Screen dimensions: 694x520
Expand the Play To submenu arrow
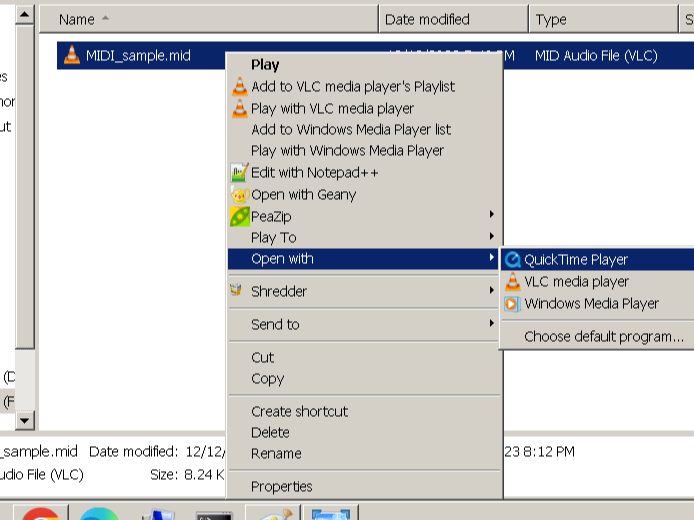click(491, 236)
